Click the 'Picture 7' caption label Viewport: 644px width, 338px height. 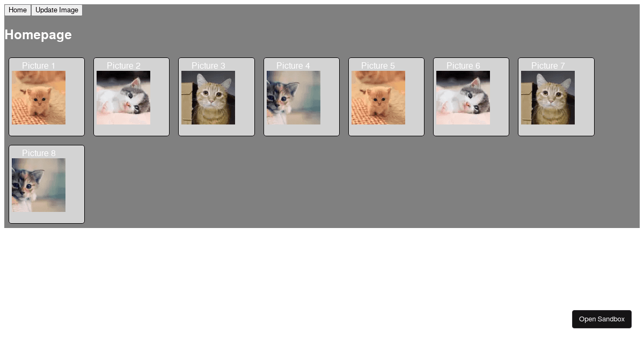(548, 65)
